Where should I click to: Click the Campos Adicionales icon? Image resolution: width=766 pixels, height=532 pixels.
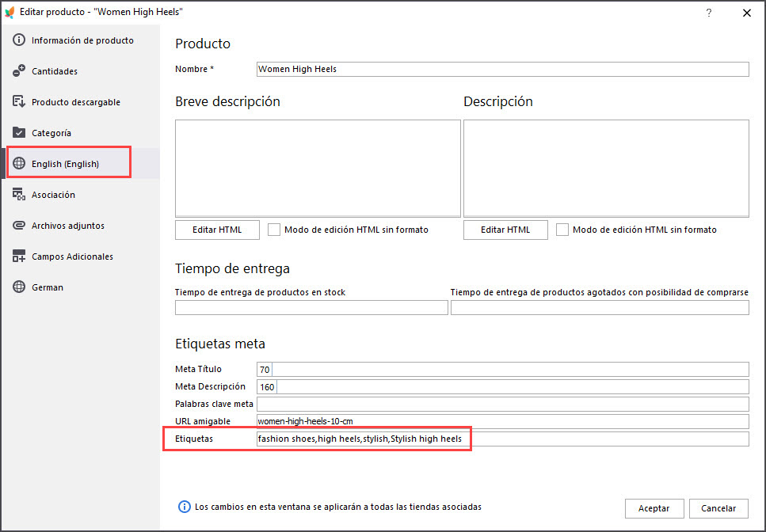tap(19, 256)
